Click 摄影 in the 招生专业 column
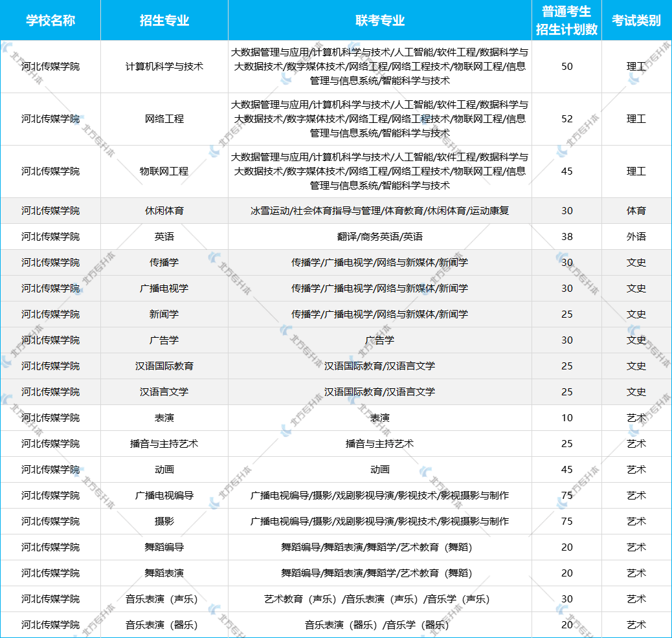The width and height of the screenshot is (672, 638). [x=164, y=521]
